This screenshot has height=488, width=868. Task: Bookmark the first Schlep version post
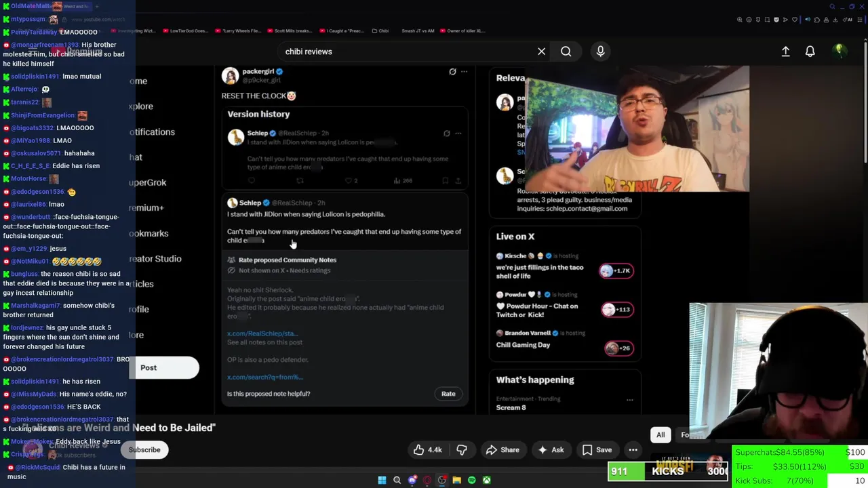445,180
